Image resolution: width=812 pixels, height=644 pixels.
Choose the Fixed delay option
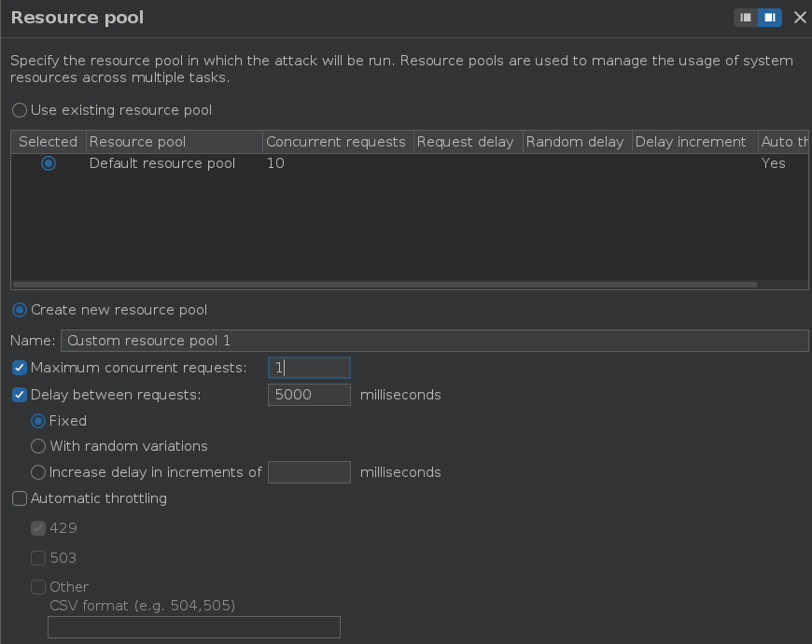(38, 421)
